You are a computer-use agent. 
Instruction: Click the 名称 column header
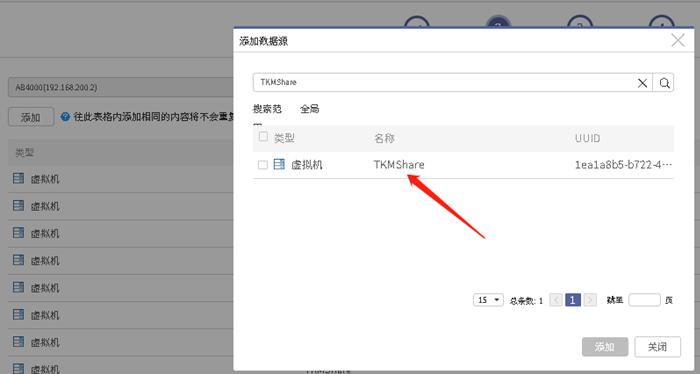tap(384, 138)
